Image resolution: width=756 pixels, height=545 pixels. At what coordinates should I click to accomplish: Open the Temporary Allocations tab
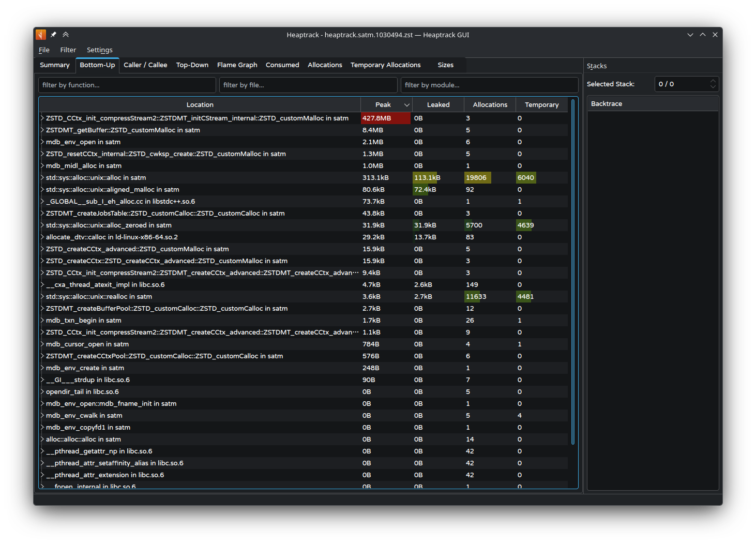[386, 65]
